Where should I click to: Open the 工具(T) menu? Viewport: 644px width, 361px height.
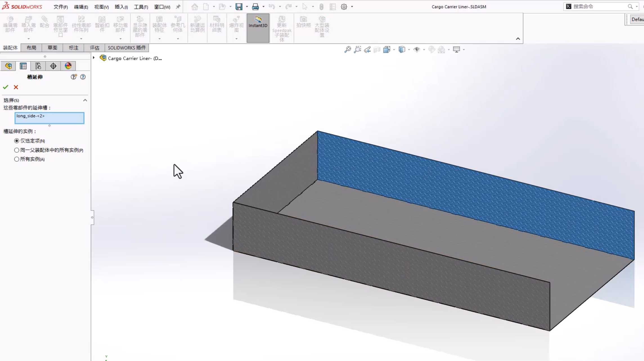click(x=141, y=7)
